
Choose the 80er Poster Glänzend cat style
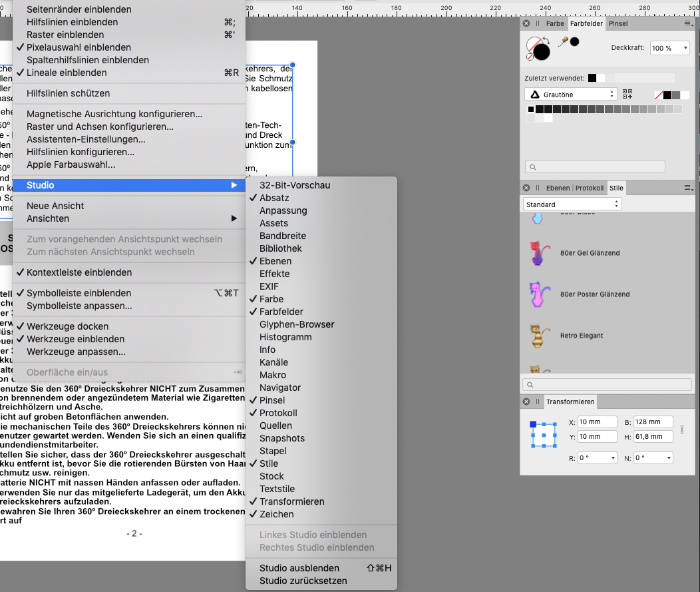point(540,294)
